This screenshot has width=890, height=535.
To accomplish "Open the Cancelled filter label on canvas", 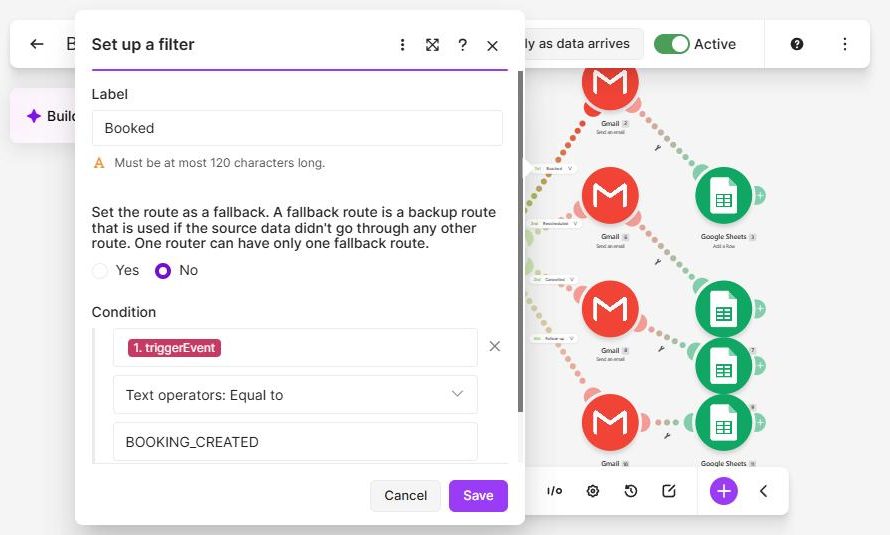I will click(x=553, y=280).
